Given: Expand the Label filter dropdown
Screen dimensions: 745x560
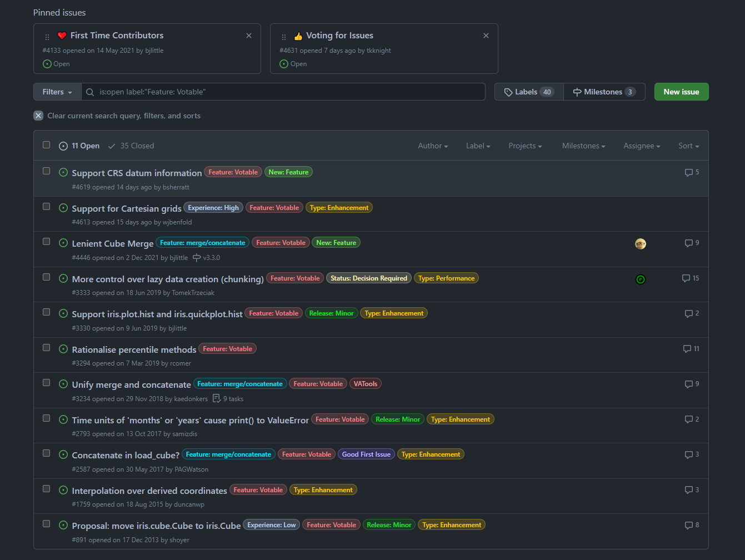Looking at the screenshot, I should tap(478, 146).
